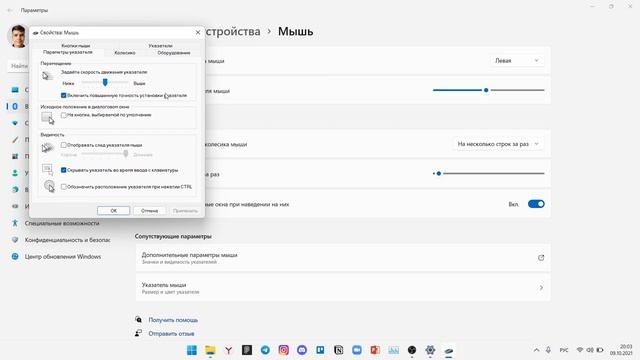Viewport: 640px width, 360px height.
Task: Click the shield icon for Конфиденциальность
Action: pyautogui.click(x=15, y=240)
